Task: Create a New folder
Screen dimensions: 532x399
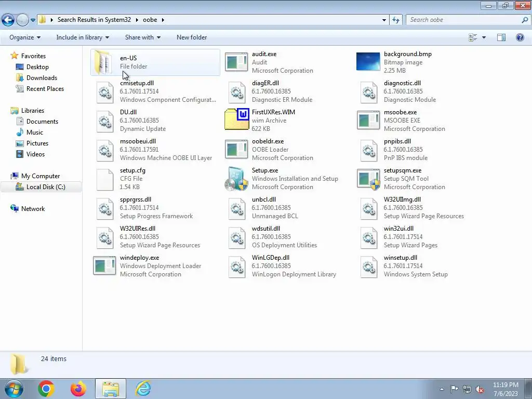Action: tap(192, 37)
